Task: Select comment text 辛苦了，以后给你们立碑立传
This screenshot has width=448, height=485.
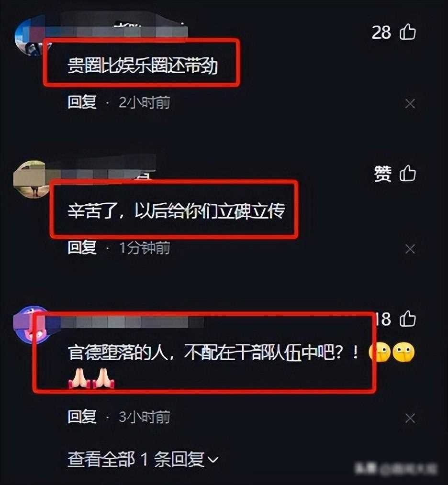Action: tap(176, 211)
